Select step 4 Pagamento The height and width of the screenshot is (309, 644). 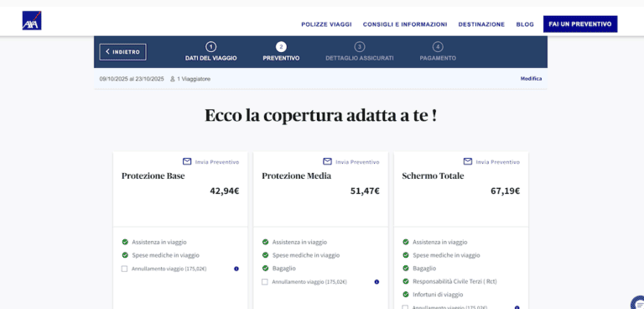tap(438, 52)
